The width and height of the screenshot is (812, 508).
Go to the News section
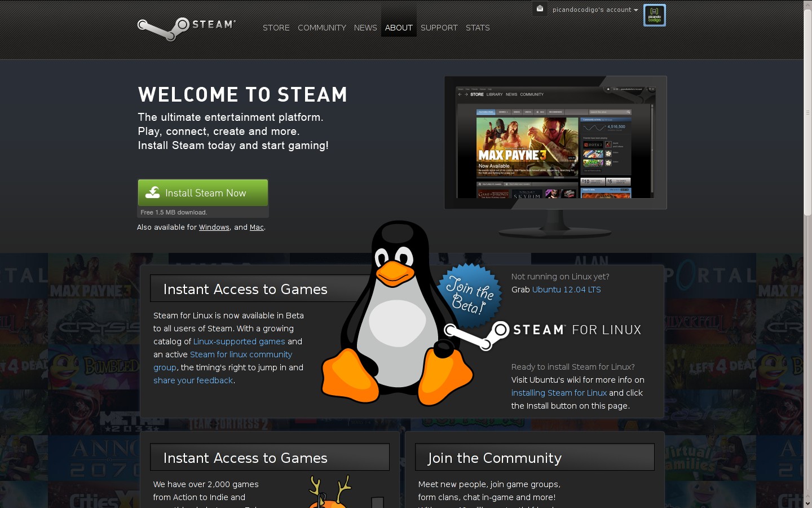click(x=365, y=28)
